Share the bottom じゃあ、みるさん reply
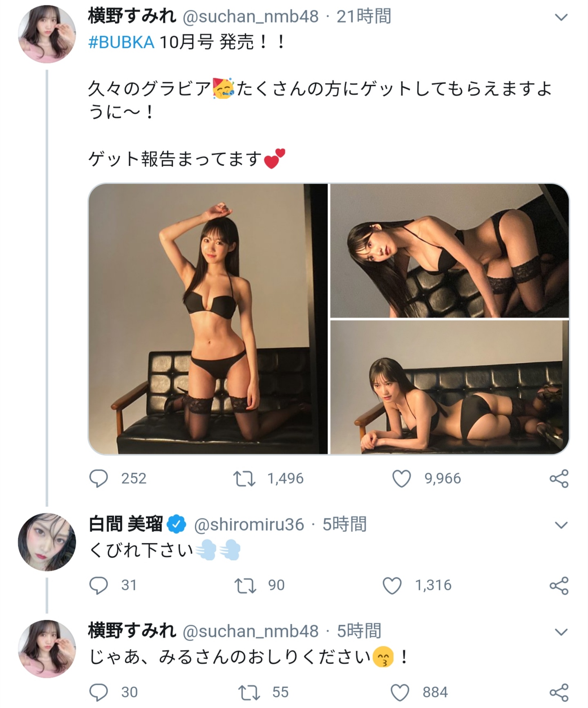588x708 pixels. [x=559, y=692]
